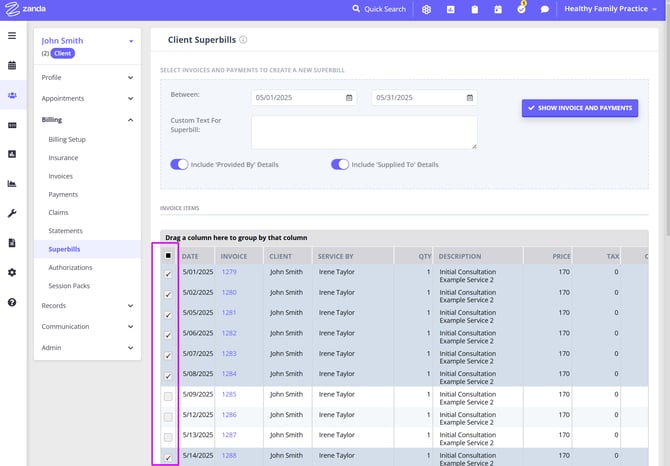Click the Custom Text For Superbill field
Image resolution: width=670 pixels, height=466 pixels.
[x=363, y=132]
